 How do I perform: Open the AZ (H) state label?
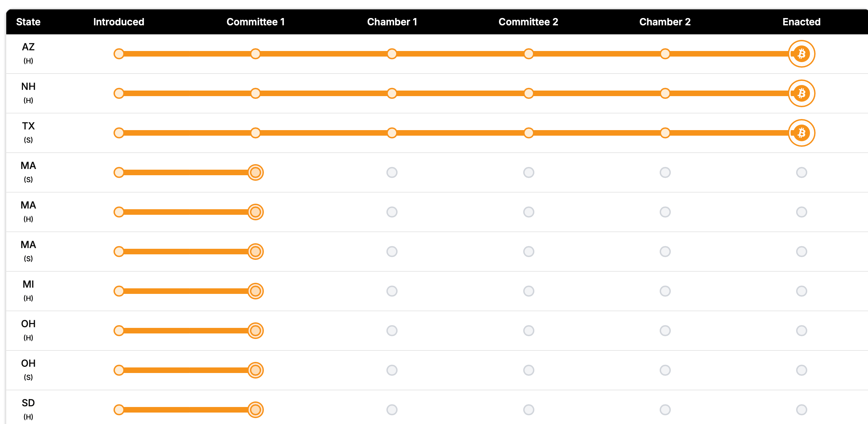(x=28, y=53)
